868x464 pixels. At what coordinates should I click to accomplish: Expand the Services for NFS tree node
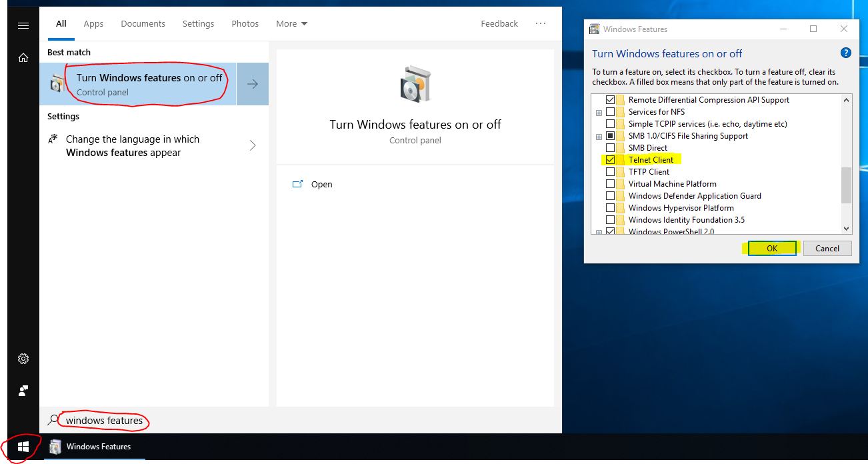point(599,113)
